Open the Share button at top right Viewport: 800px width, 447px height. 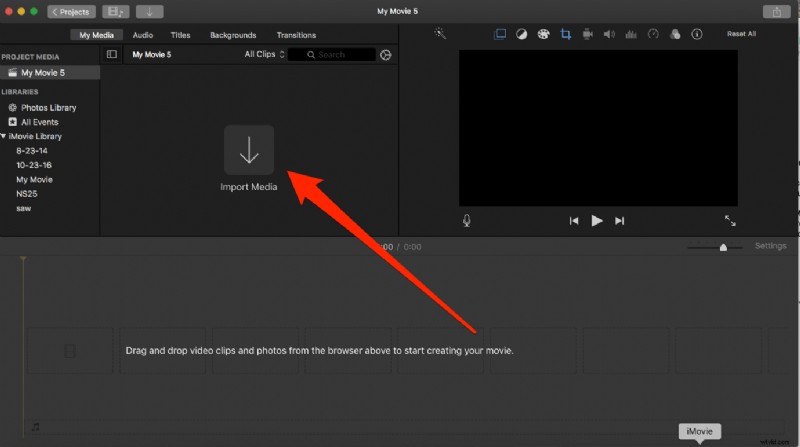[777, 12]
